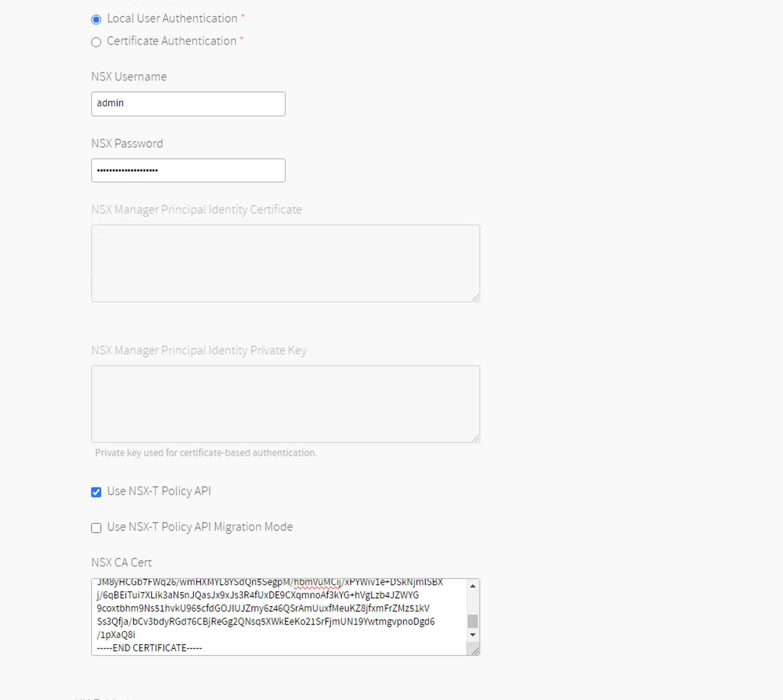Click the 'NSX CA Cert' label
Screen dimensions: 783x700
point(121,563)
